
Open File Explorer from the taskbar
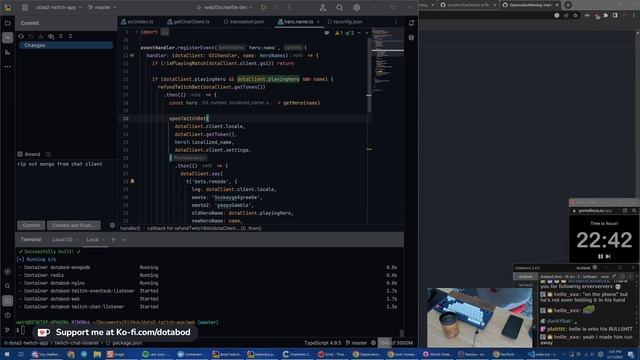97,354
